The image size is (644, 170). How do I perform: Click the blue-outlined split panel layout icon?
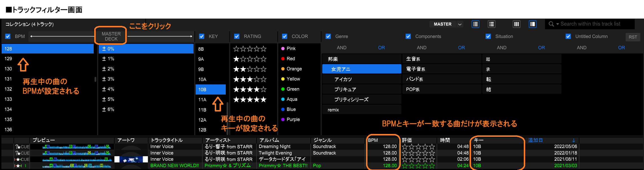(x=533, y=24)
